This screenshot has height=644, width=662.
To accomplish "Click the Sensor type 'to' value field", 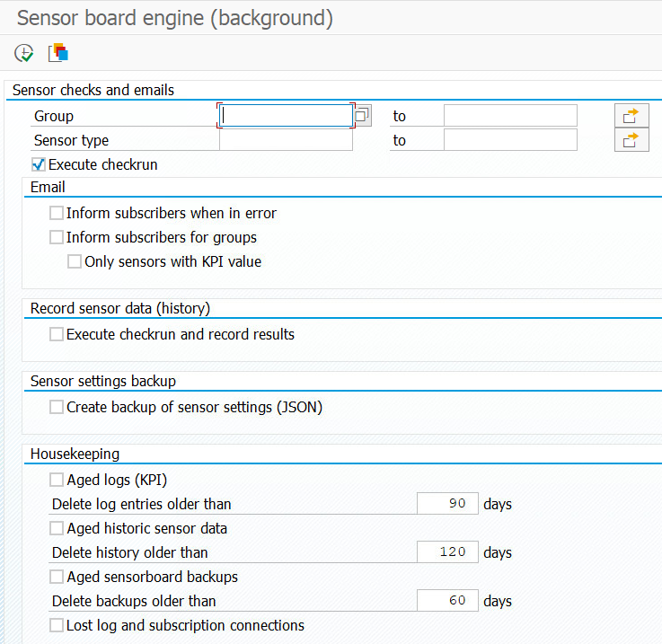I will (510, 140).
